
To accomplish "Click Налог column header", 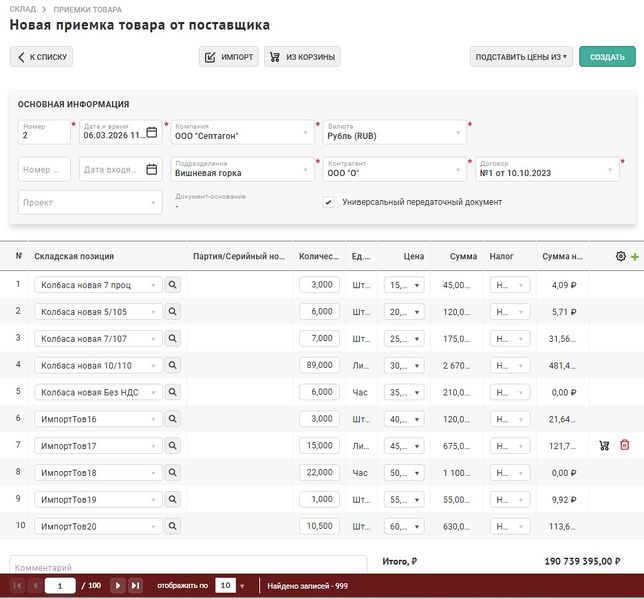I will coord(501,256).
